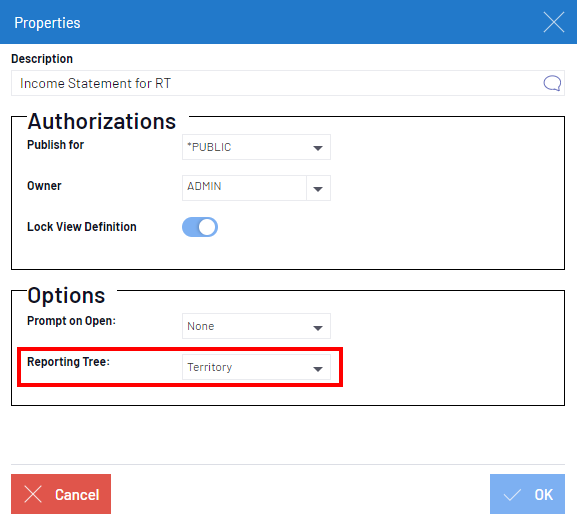The height and width of the screenshot is (523, 577).
Task: Expand the Prompt on Open None dropdown
Action: tap(256, 326)
